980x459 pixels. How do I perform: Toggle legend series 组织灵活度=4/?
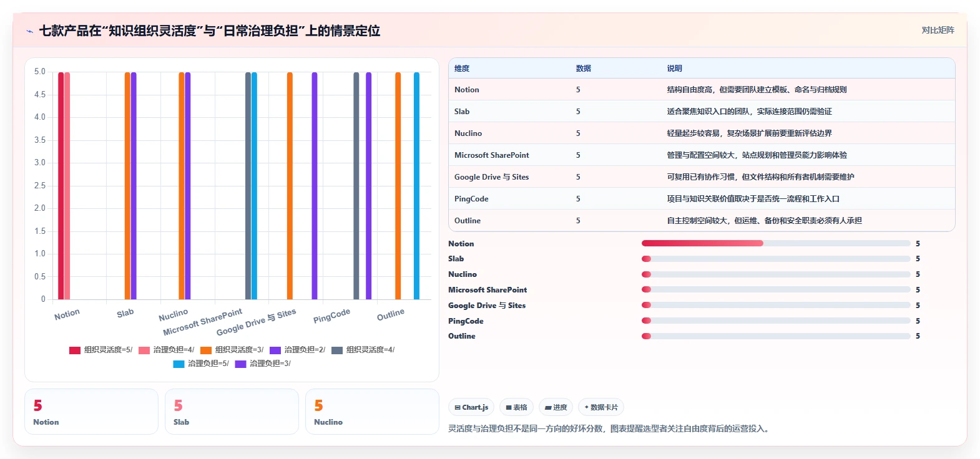click(x=363, y=350)
